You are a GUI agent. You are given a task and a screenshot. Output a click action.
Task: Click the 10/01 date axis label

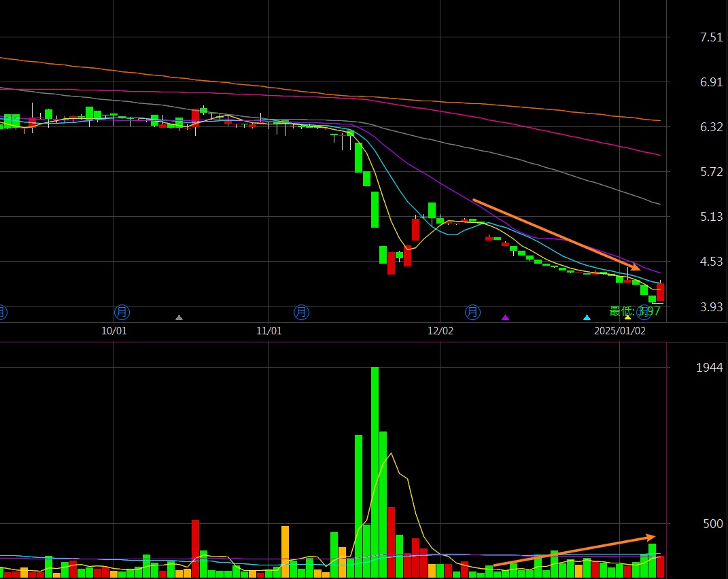114,331
